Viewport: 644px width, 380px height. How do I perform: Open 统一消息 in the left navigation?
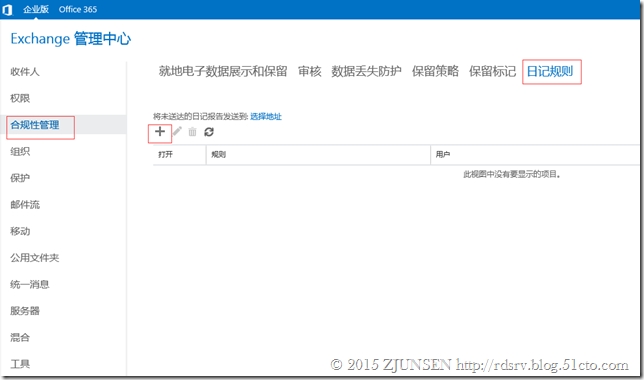30,284
